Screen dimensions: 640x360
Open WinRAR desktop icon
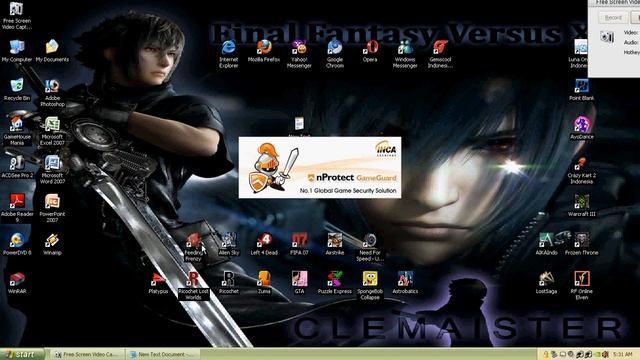17,283
